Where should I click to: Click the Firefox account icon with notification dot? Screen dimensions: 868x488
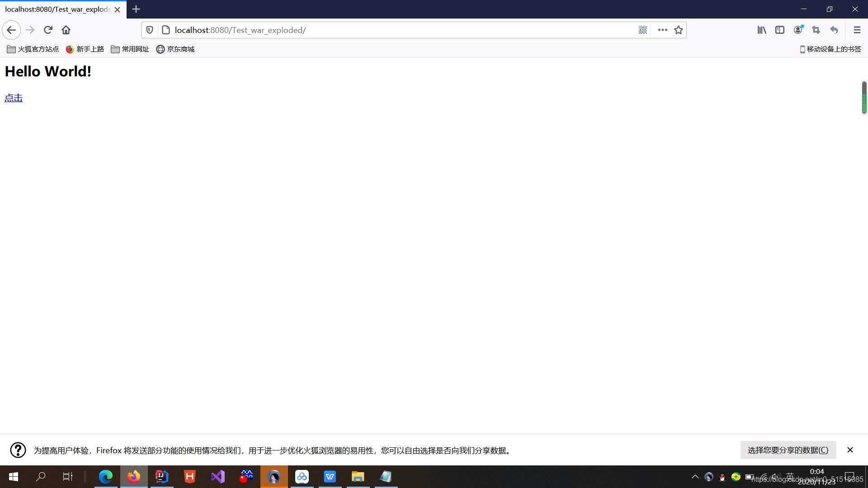tap(798, 30)
